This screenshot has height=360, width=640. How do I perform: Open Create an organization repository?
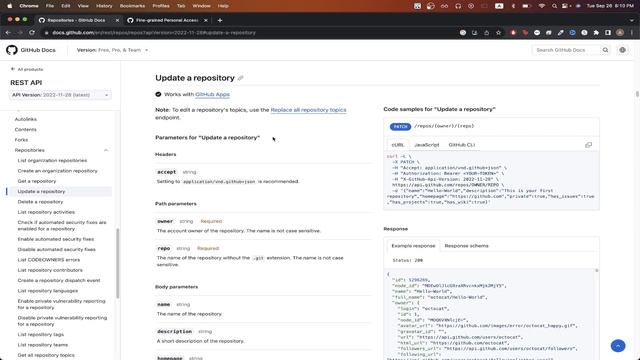58,171
